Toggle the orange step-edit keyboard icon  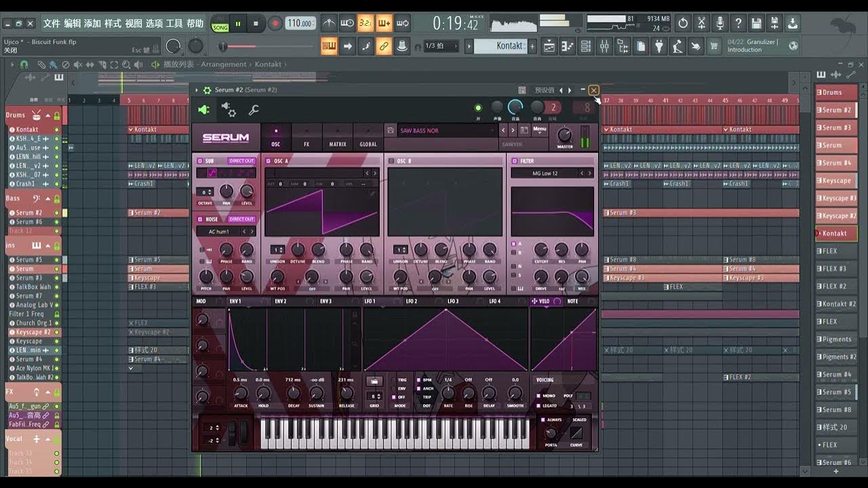click(330, 46)
